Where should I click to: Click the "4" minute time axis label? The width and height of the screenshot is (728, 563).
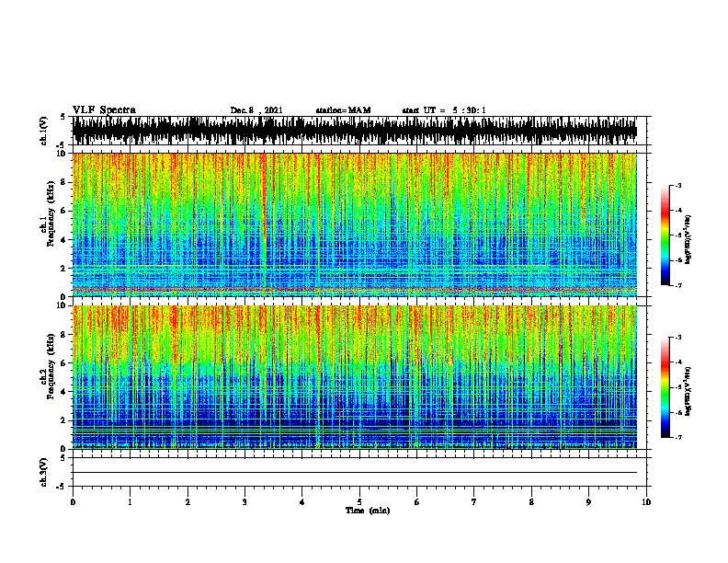(302, 502)
